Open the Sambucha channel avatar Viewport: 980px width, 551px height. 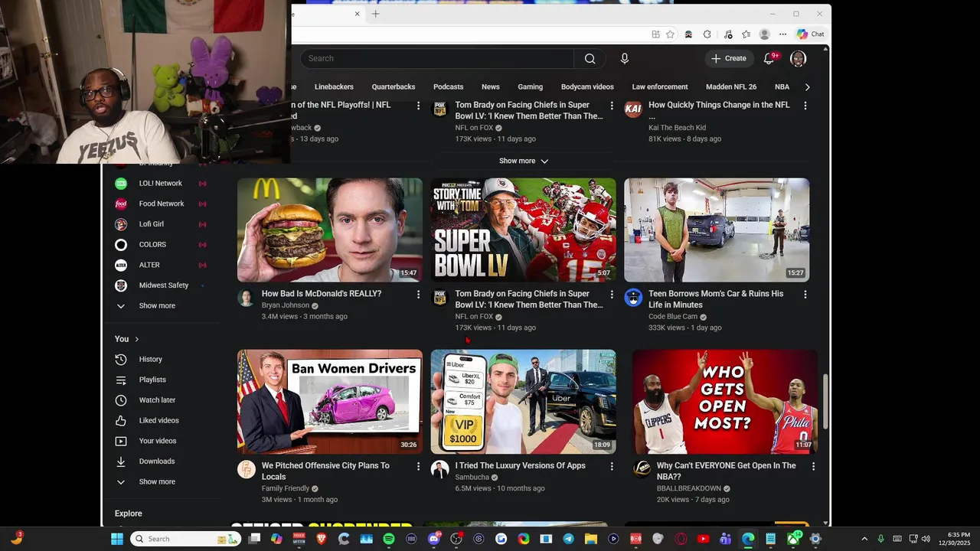coord(439,469)
